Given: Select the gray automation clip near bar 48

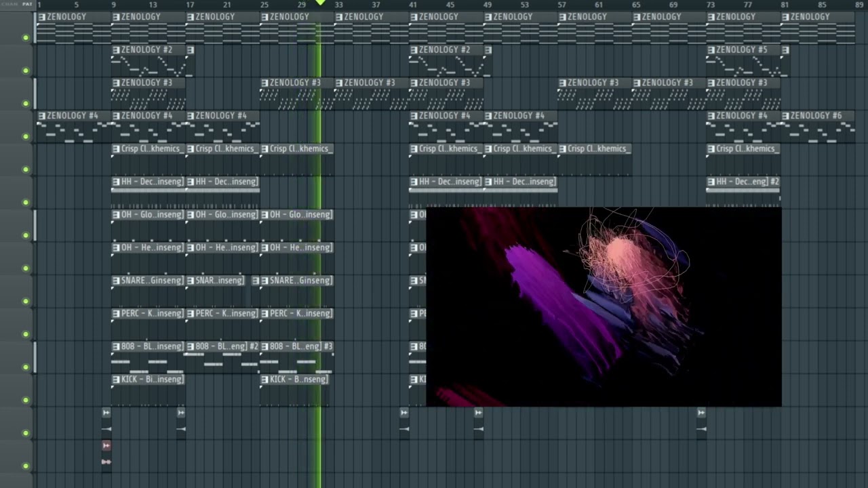Looking at the screenshot, I should coord(478,421).
